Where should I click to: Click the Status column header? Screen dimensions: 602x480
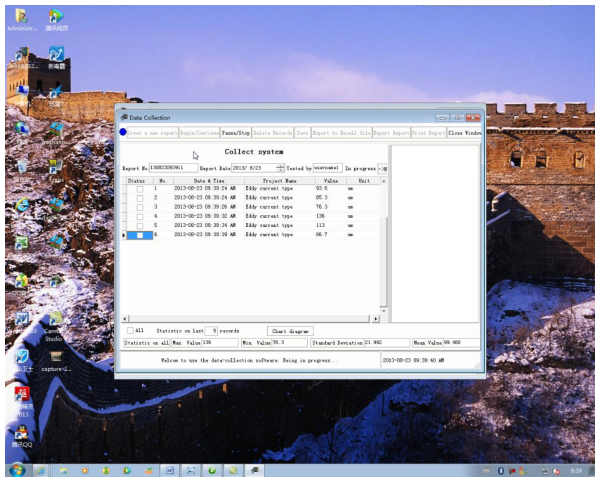point(136,180)
